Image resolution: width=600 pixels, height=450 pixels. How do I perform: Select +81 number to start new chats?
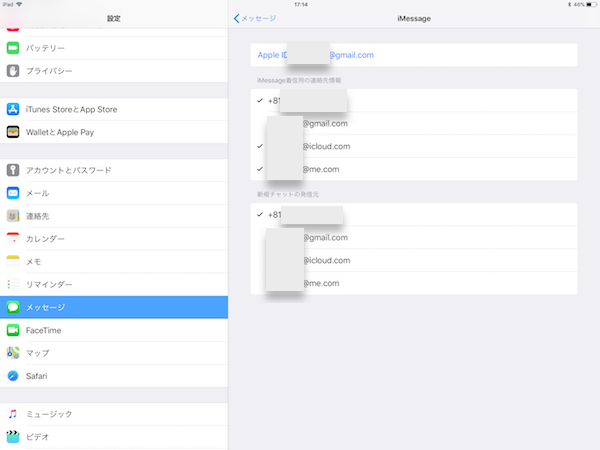coord(414,215)
